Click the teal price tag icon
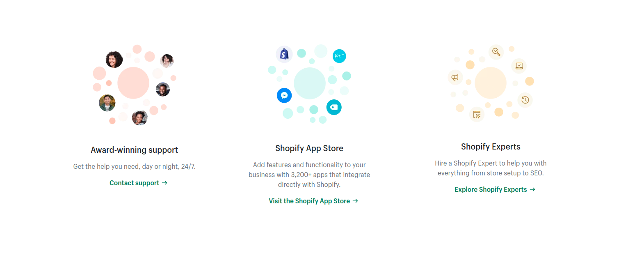 [334, 107]
